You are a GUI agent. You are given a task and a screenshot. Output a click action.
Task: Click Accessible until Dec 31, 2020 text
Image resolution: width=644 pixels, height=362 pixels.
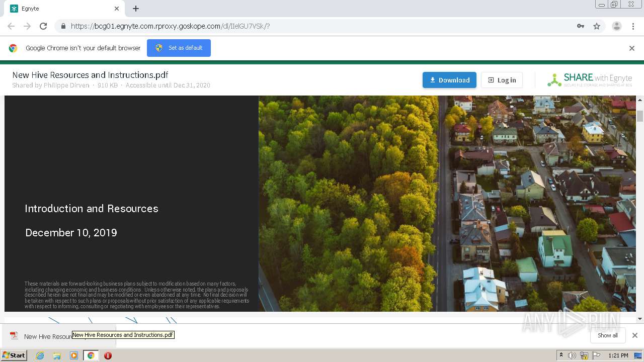point(168,85)
